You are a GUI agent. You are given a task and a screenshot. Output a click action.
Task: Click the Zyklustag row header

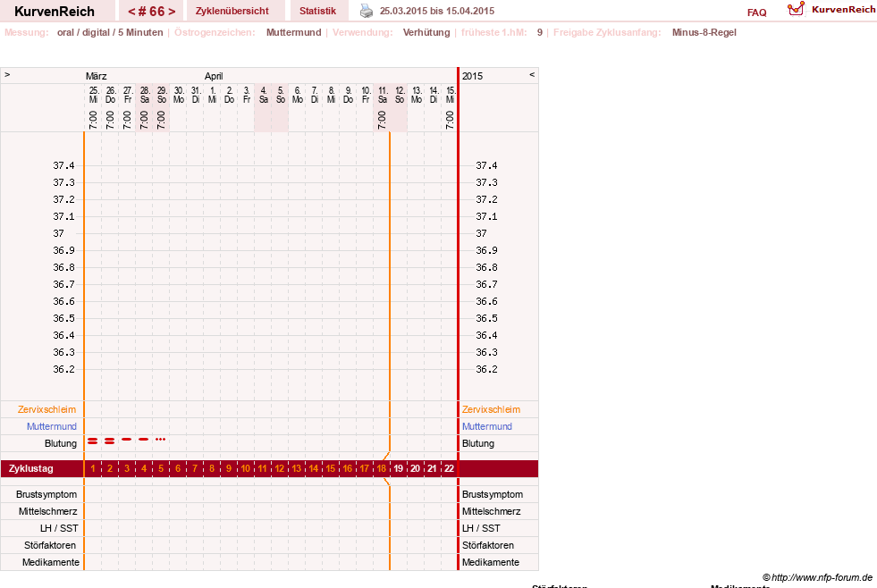click(x=30, y=468)
